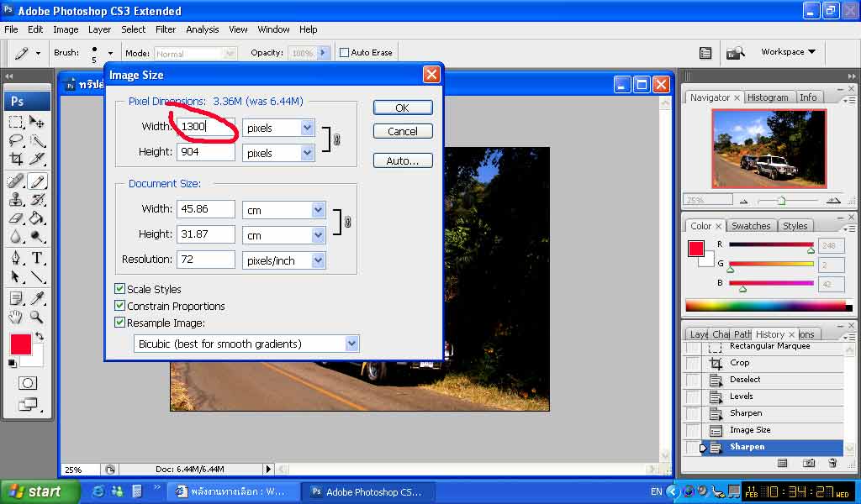The width and height of the screenshot is (861, 504).
Task: Uncheck the Scale Styles checkbox
Action: (x=120, y=289)
